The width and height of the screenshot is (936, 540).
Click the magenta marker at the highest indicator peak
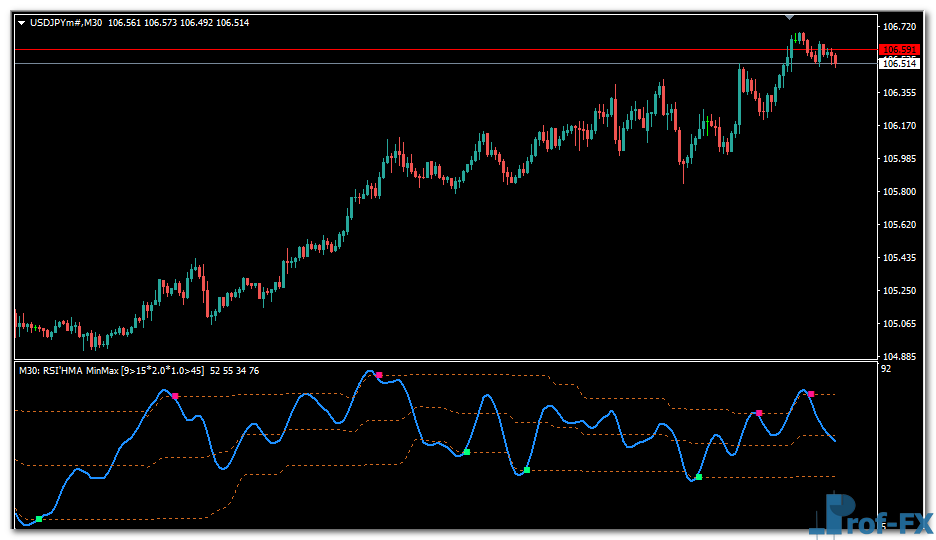(x=379, y=375)
